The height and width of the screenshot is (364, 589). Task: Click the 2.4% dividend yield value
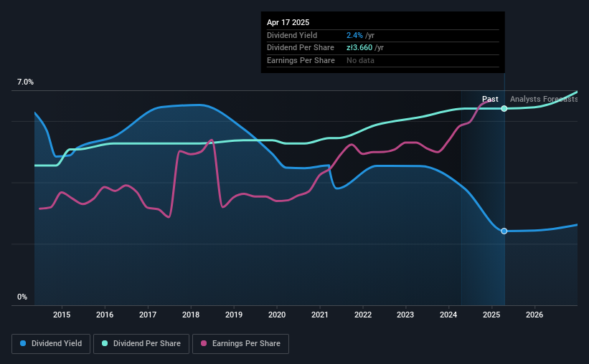click(354, 35)
